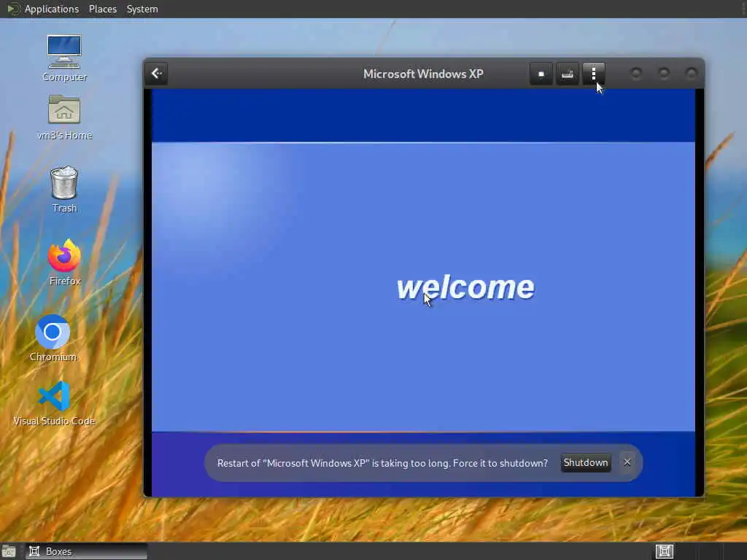Click the Microsoft Windows XP window title
This screenshot has width=747, height=560.
point(423,74)
